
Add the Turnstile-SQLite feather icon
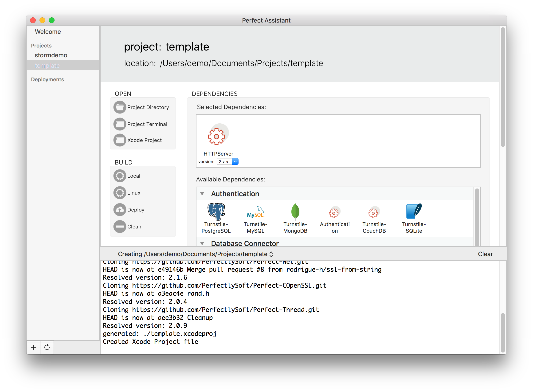click(x=414, y=212)
